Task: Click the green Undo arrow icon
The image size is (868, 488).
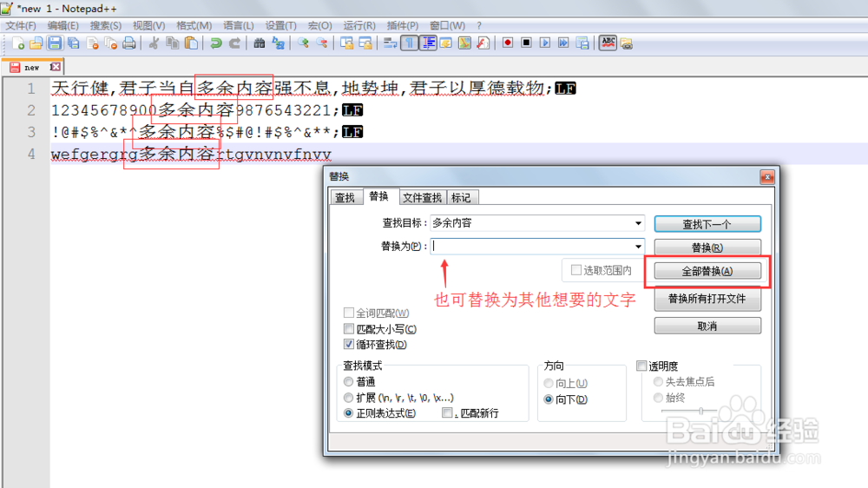Action: [x=216, y=43]
